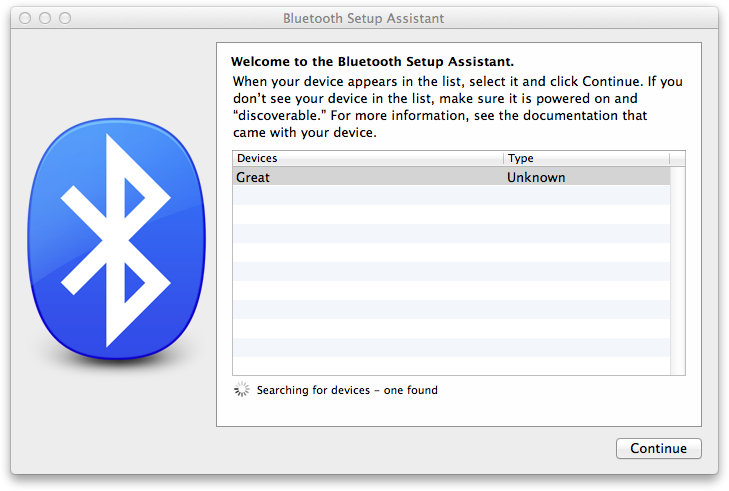Click the divider between Devices and Type headers
This screenshot has width=729, height=491.
pos(504,159)
